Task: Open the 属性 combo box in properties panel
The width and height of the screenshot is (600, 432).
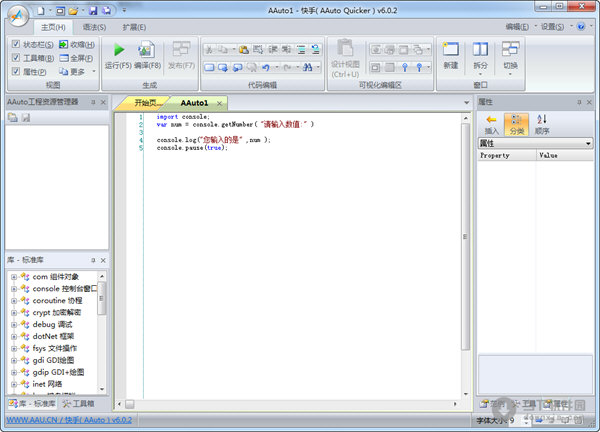Action: tap(536, 143)
